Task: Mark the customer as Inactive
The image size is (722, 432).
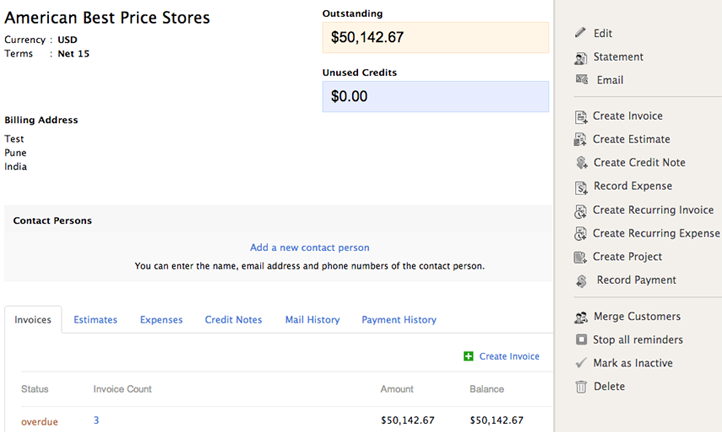Action: tap(632, 363)
